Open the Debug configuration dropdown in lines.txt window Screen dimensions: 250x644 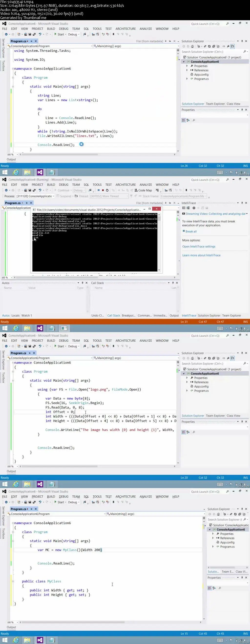74,34
